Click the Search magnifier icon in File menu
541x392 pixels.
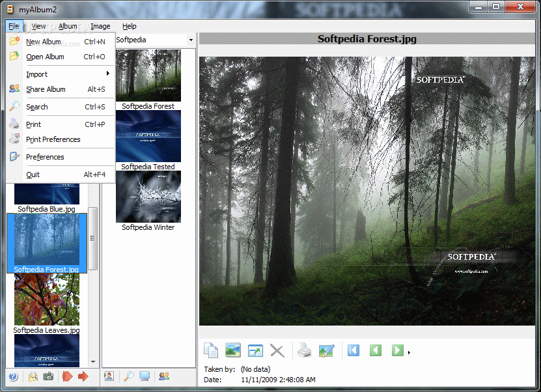(x=14, y=106)
